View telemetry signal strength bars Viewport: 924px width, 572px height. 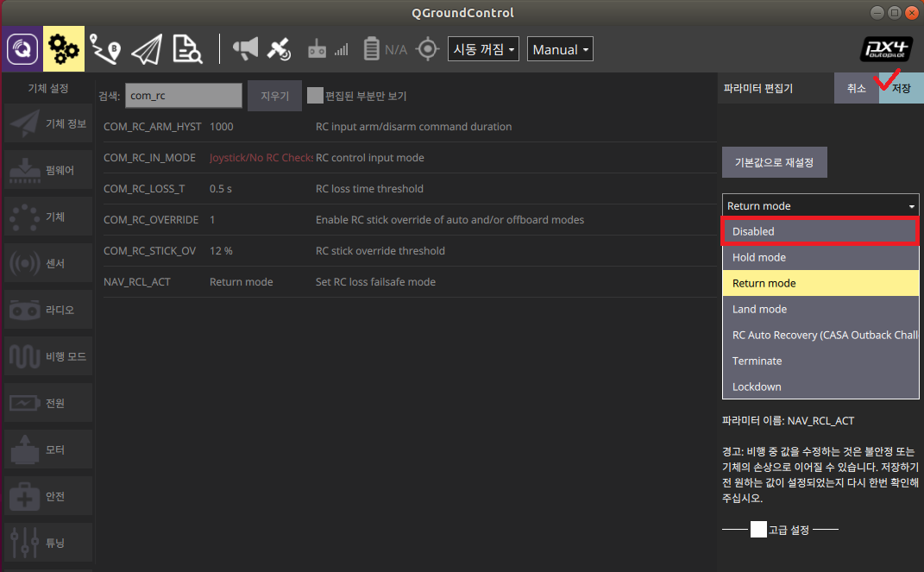pyautogui.click(x=342, y=50)
